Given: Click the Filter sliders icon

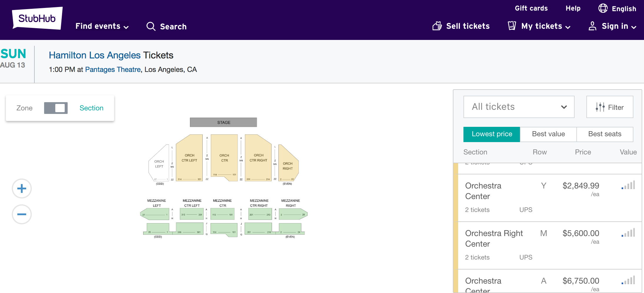Looking at the screenshot, I should (600, 107).
